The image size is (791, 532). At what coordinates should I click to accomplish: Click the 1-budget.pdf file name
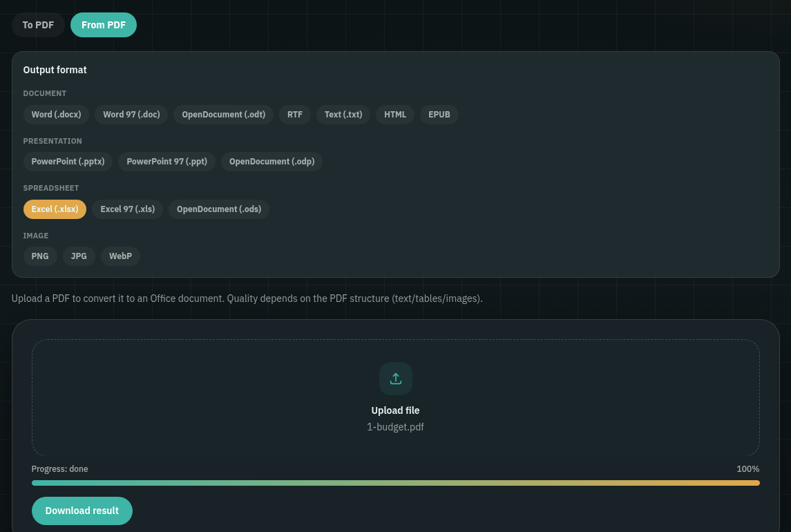point(395,427)
